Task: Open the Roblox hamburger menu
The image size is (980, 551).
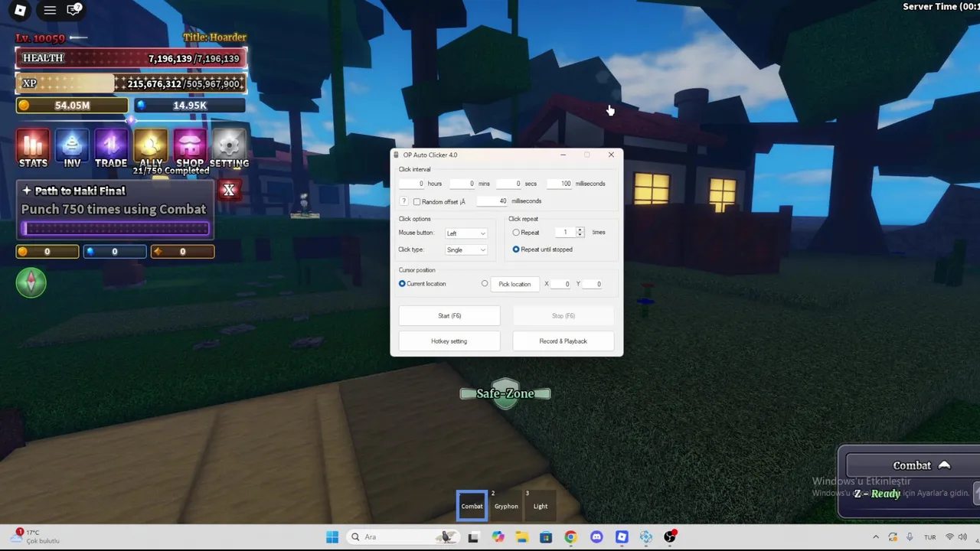Action: point(50,10)
